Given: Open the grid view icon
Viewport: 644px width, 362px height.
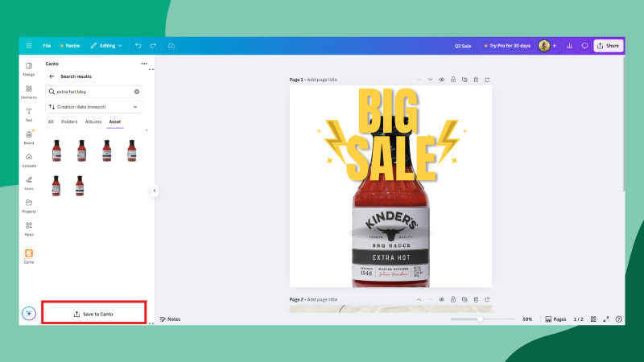Looking at the screenshot, I should [x=593, y=319].
